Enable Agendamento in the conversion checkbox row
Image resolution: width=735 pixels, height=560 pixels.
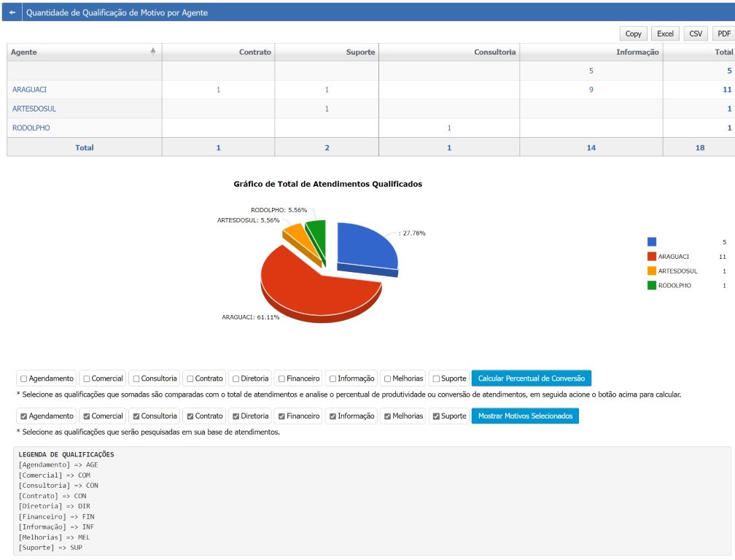[x=23, y=378]
